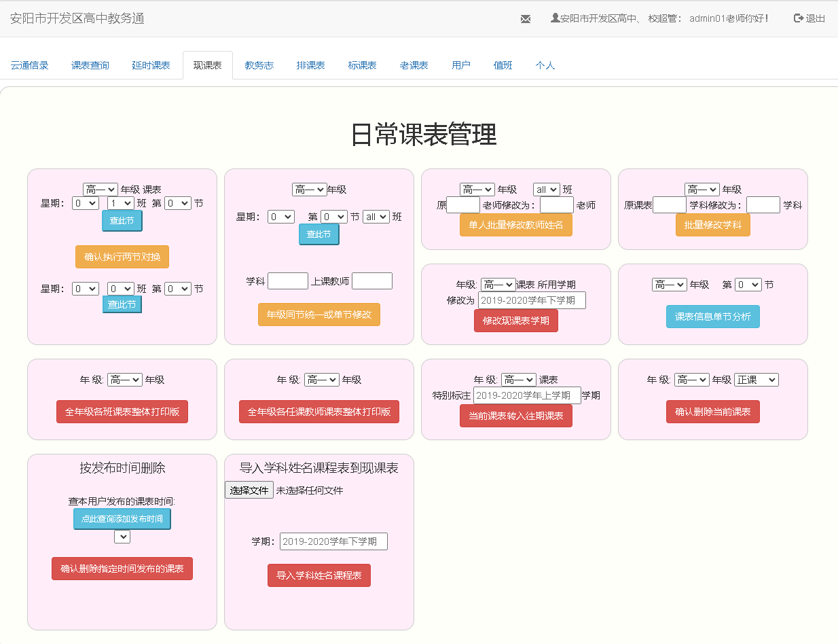Screen dimensions: 838x644
Task: Open grade dropdown in 确认删除当前课表 card
Action: coord(692,380)
